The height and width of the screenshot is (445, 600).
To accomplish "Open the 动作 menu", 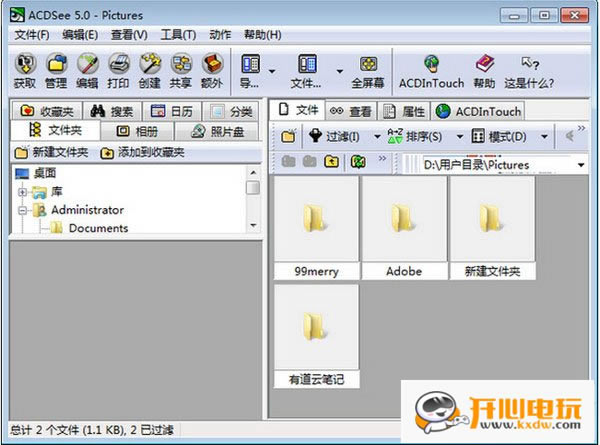I will click(220, 35).
